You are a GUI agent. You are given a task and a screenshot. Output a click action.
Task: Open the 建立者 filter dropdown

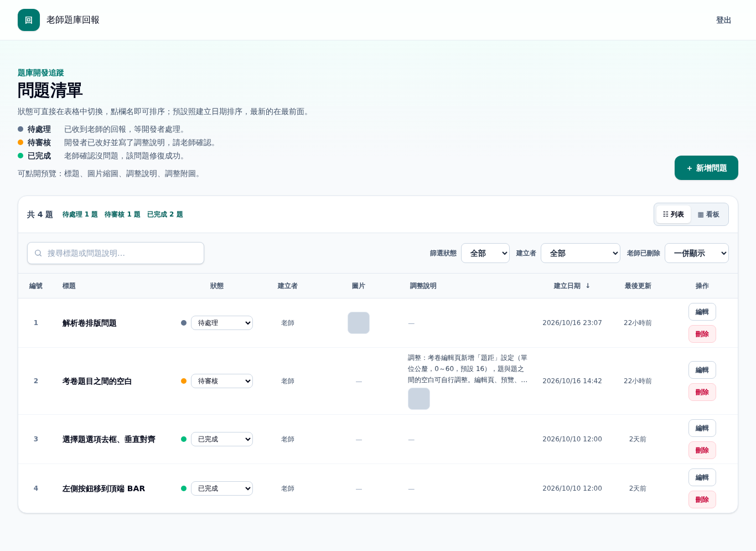coord(581,253)
